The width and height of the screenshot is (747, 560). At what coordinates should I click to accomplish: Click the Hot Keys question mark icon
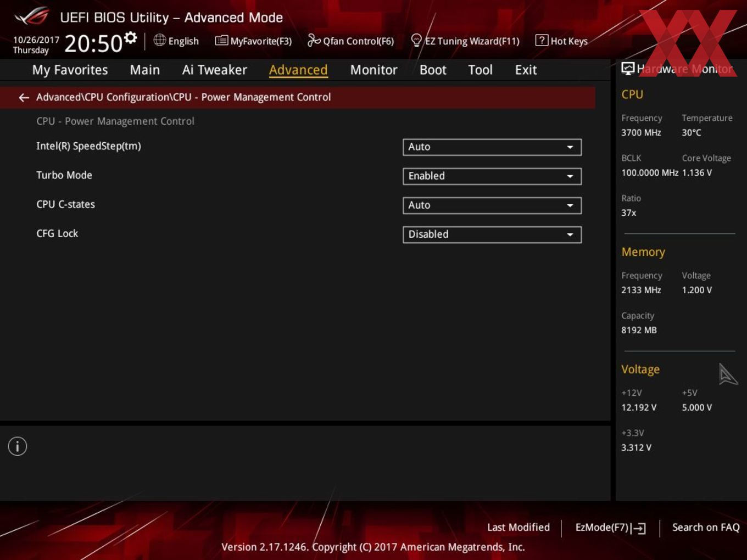tap(542, 40)
